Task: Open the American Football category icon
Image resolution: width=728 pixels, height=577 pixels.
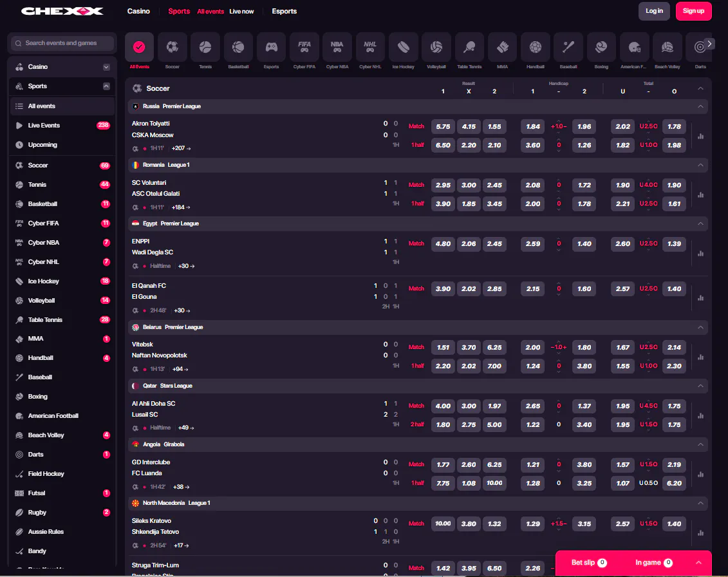Action: 634,47
